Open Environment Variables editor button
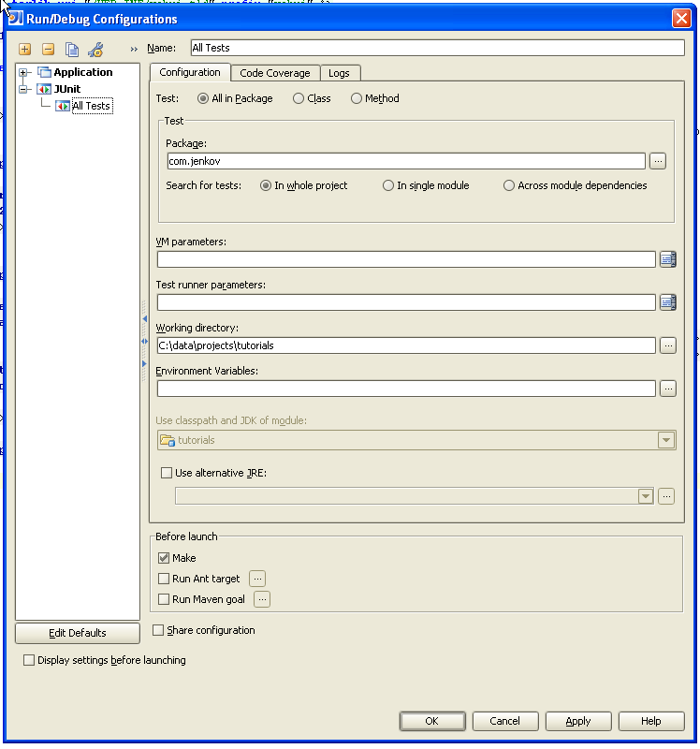Image resolution: width=700 pixels, height=749 pixels. click(667, 389)
